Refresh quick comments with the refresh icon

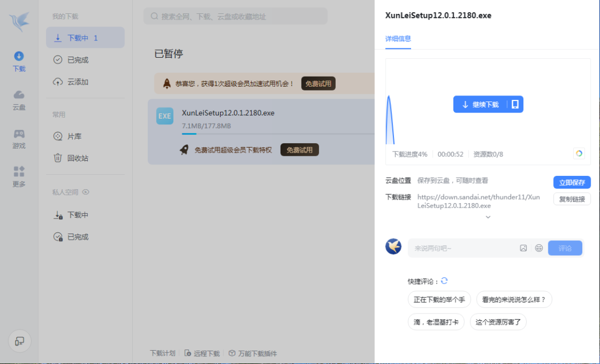pyautogui.click(x=444, y=281)
